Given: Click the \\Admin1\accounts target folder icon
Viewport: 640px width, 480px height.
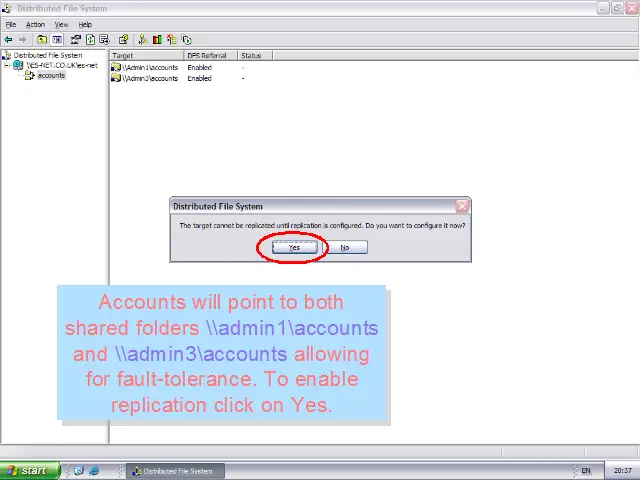Looking at the screenshot, I should click(x=116, y=67).
